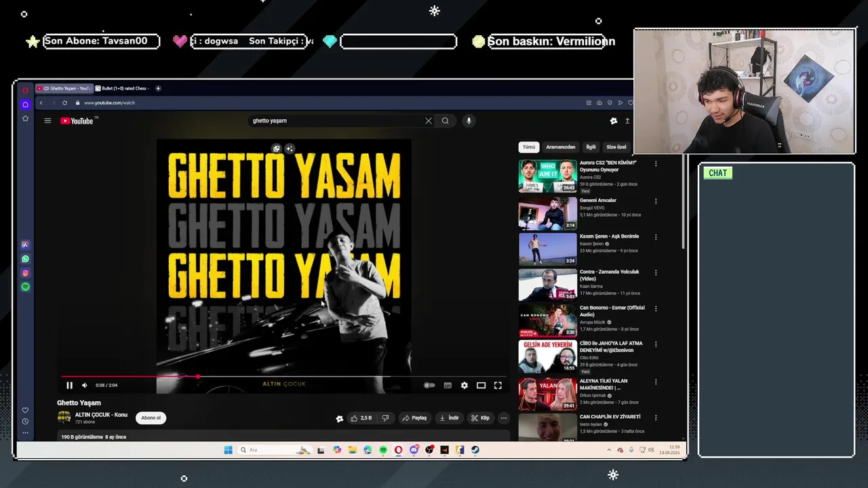Create a clip with Klip
This screenshot has width=868, height=488.
point(480,418)
